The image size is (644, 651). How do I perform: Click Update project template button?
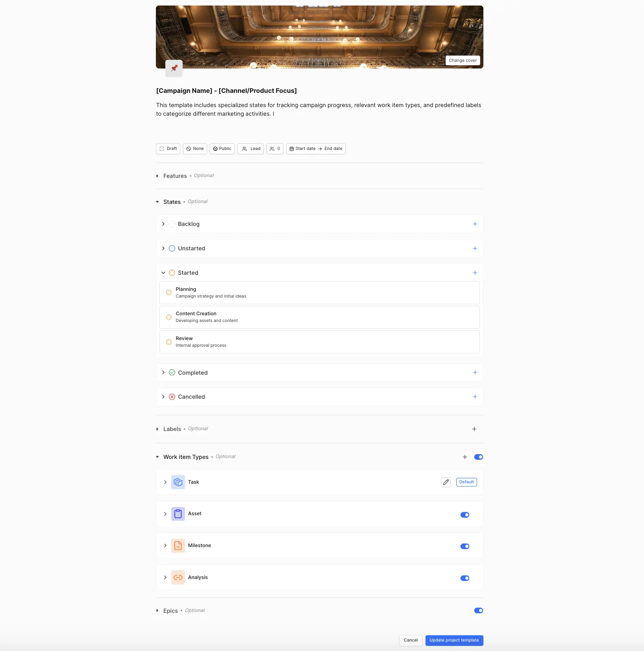pyautogui.click(x=454, y=640)
